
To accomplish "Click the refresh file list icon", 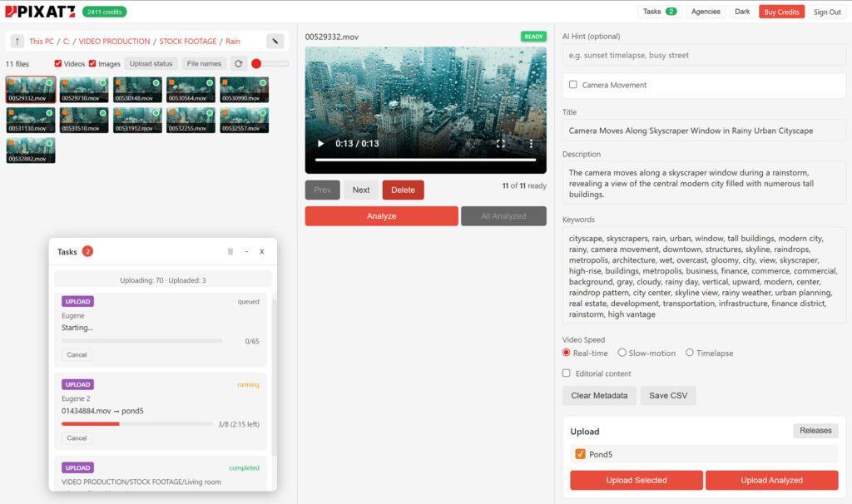I will coord(238,64).
